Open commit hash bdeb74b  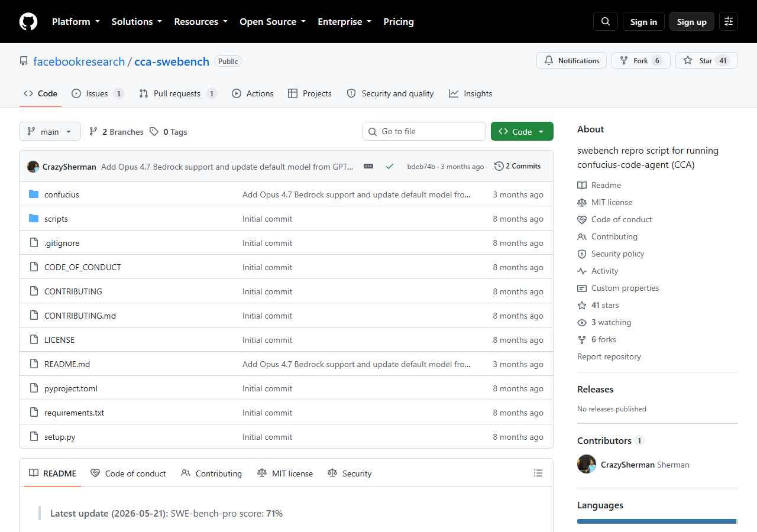pos(421,167)
